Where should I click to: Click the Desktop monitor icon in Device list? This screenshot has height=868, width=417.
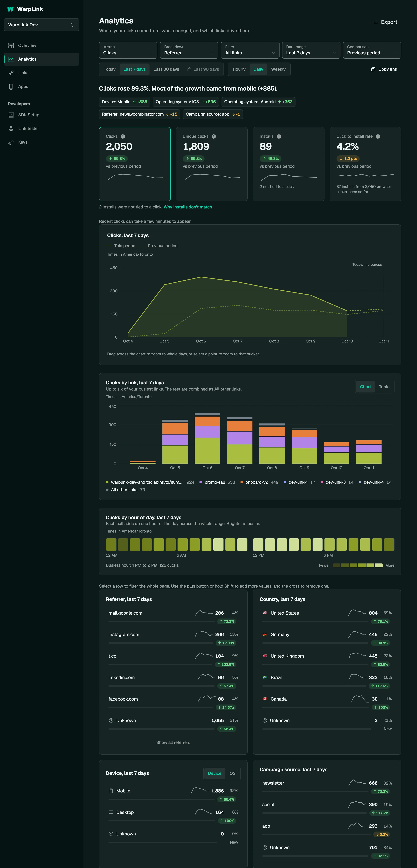(111, 812)
